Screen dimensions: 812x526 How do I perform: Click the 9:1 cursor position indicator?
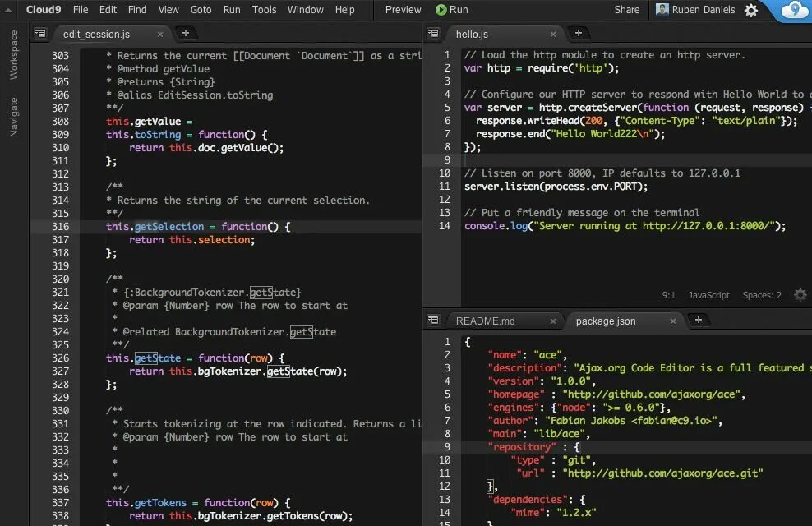668,295
